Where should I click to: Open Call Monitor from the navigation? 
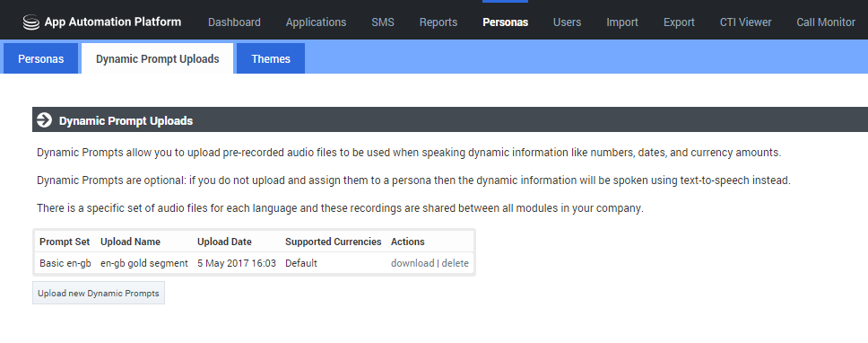pyautogui.click(x=826, y=22)
